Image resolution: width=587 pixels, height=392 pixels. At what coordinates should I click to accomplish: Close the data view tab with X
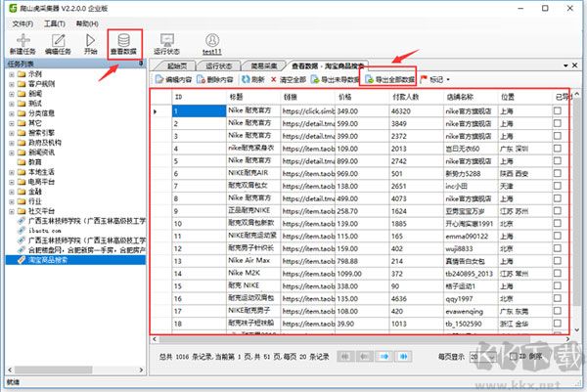pyautogui.click(x=575, y=65)
